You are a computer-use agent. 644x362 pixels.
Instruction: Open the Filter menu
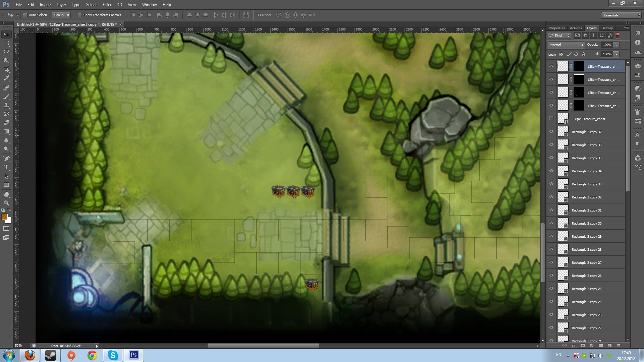click(x=107, y=5)
